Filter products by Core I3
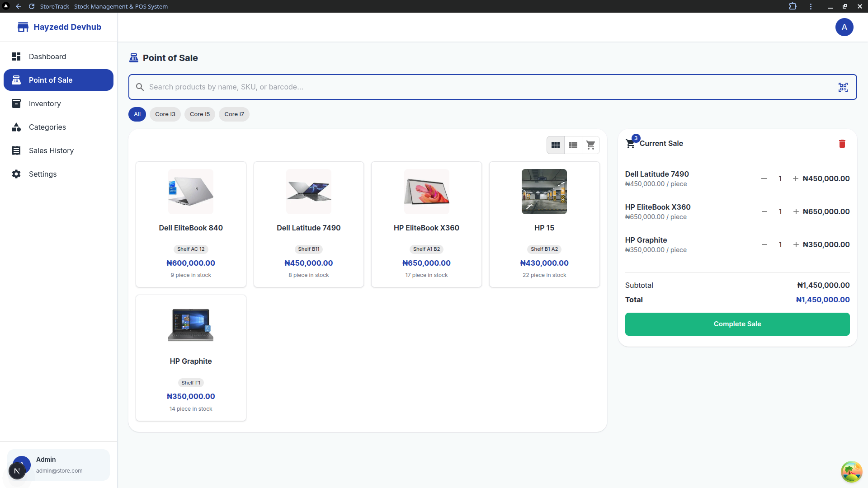Viewport: 868px width, 488px height. [x=165, y=114]
